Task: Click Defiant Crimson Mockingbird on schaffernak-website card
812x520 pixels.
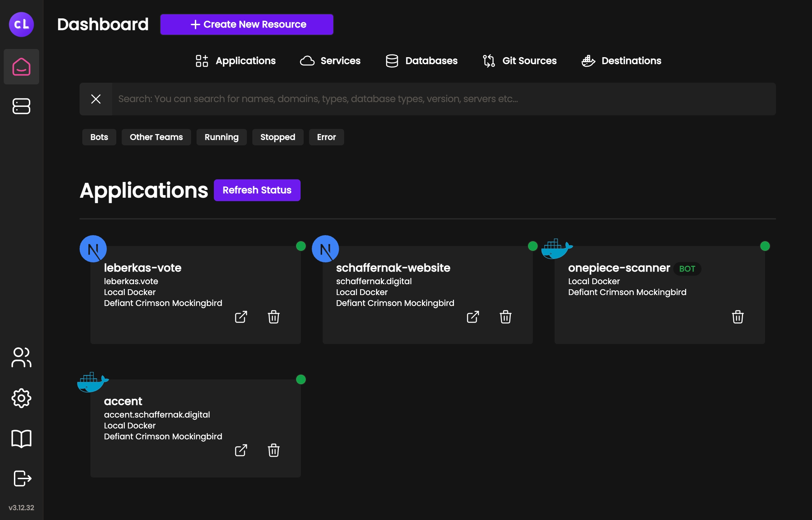Action: pos(395,303)
